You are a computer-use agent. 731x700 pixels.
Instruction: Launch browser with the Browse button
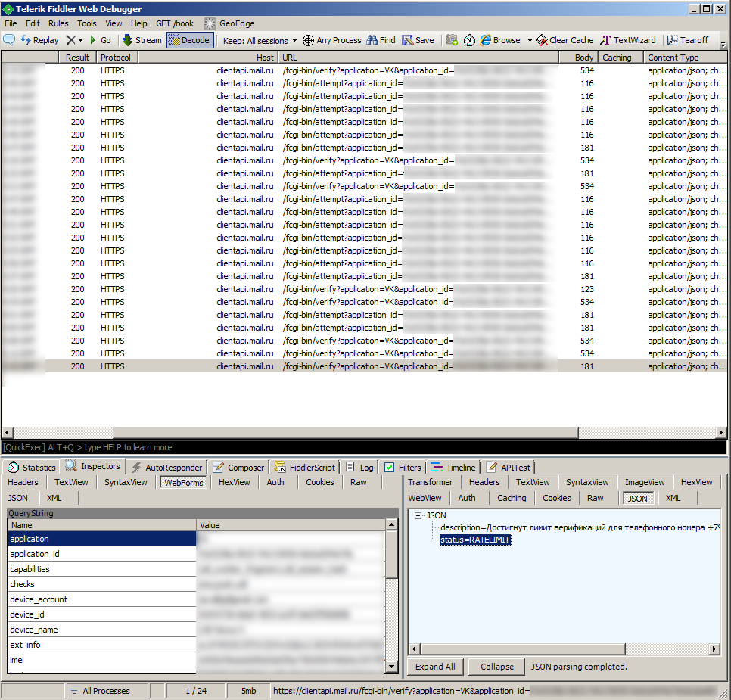(x=500, y=40)
